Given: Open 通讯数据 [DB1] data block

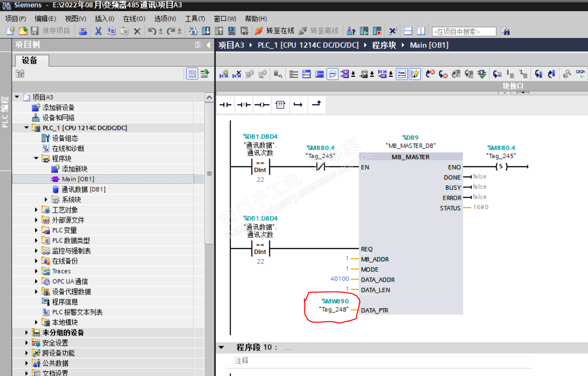Looking at the screenshot, I should pos(83,189).
